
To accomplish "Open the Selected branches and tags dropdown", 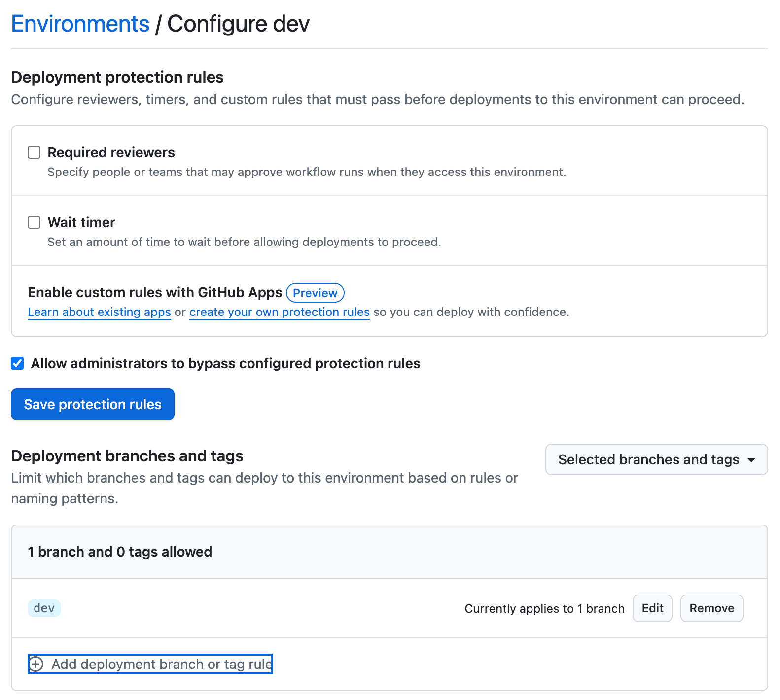I will point(648,459).
